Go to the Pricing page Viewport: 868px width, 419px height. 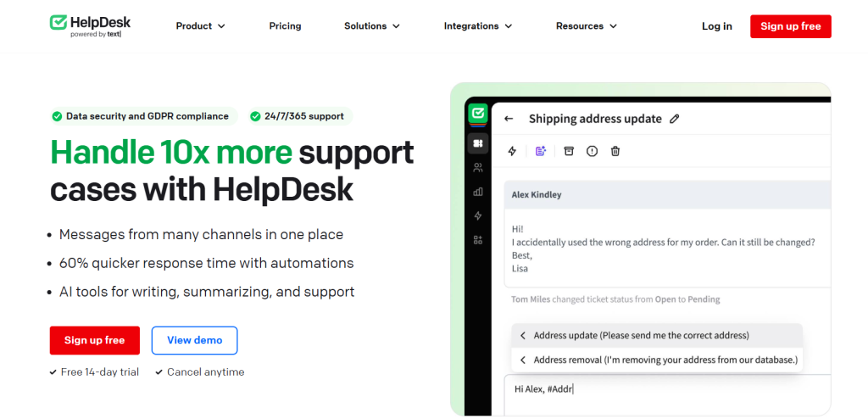point(285,26)
